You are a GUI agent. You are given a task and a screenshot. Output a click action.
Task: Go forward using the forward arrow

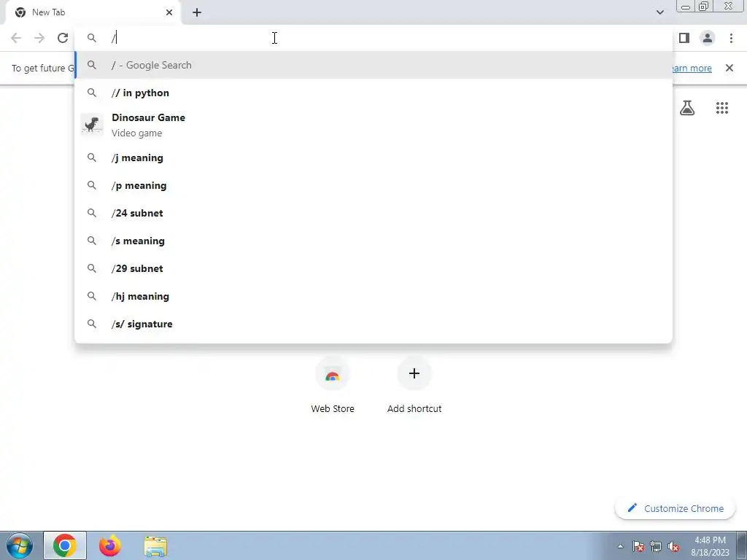(39, 38)
